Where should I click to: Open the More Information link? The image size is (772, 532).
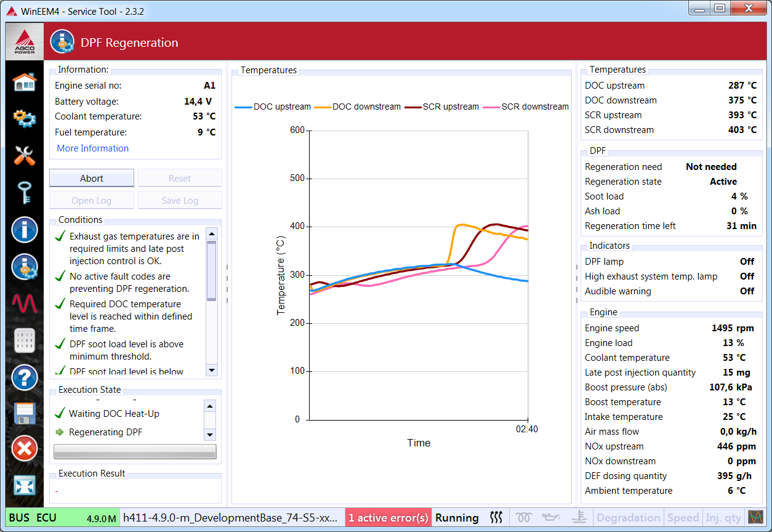pyautogui.click(x=92, y=148)
